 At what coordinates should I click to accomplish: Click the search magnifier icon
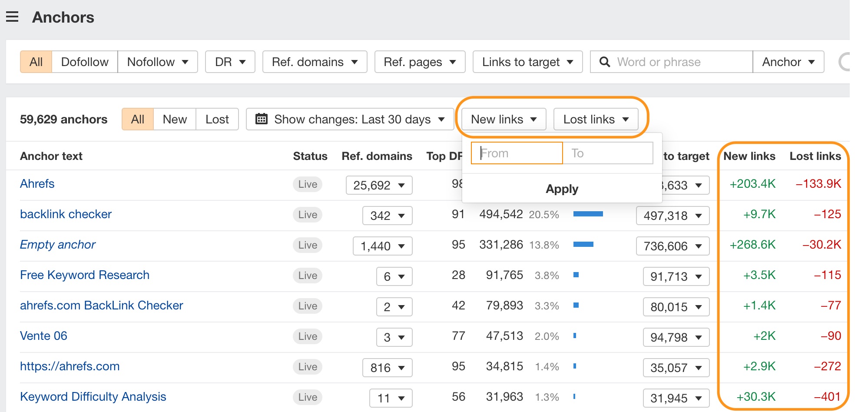tap(604, 62)
